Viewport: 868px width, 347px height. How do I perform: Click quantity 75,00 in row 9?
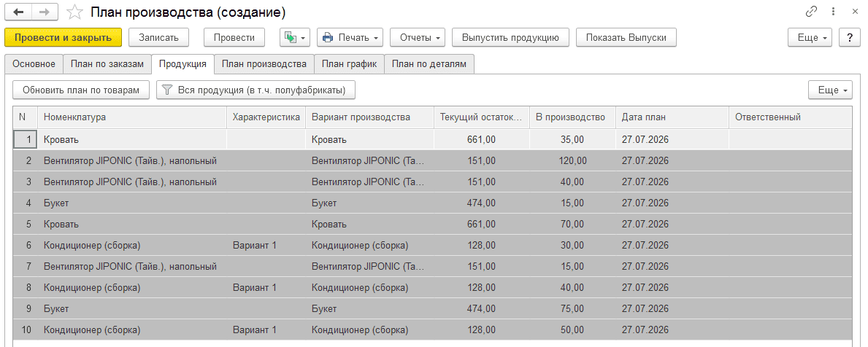click(x=572, y=309)
